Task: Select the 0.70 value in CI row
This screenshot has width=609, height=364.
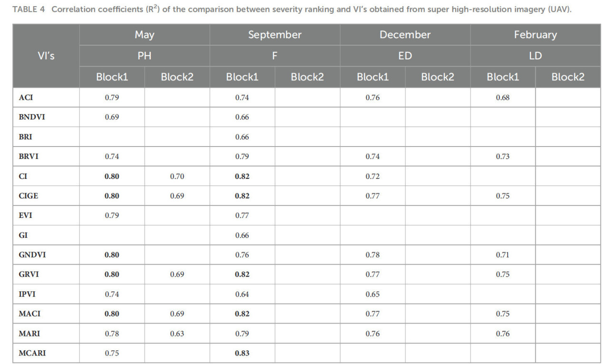Action: (x=177, y=176)
